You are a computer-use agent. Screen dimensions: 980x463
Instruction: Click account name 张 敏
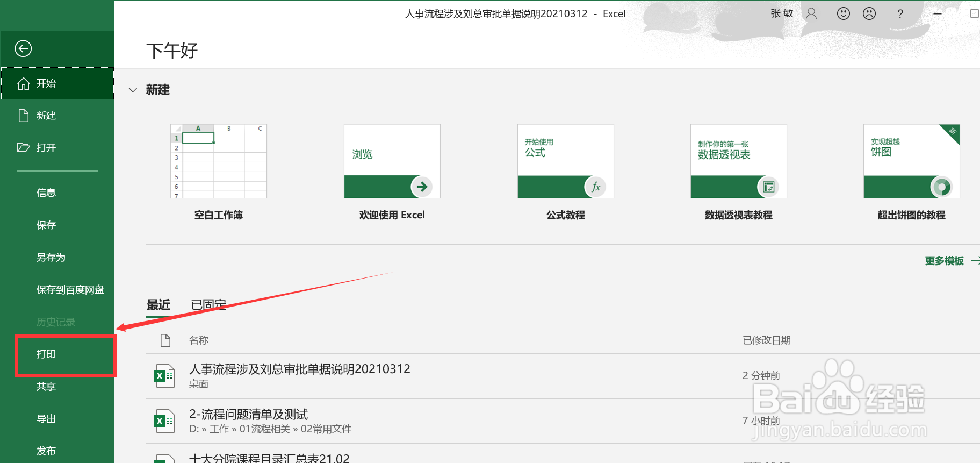(782, 13)
